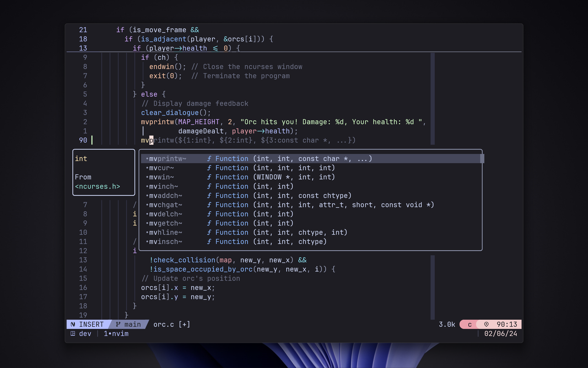
Task: Click the endwin(); call
Action: tap(168, 67)
